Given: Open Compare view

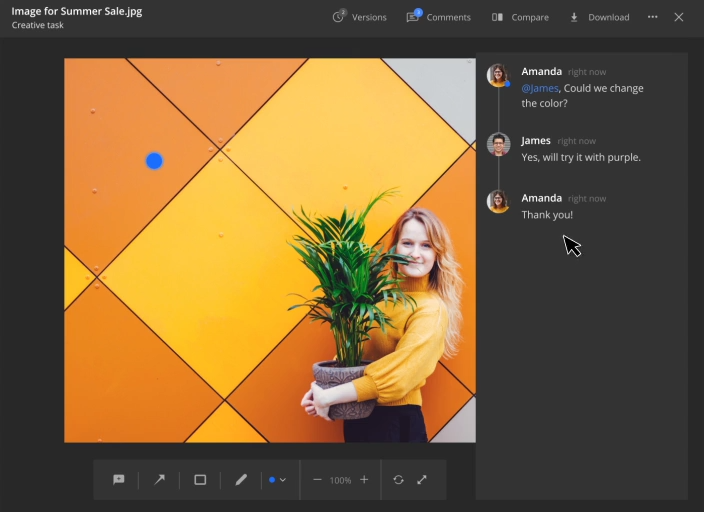Looking at the screenshot, I should click(x=520, y=17).
